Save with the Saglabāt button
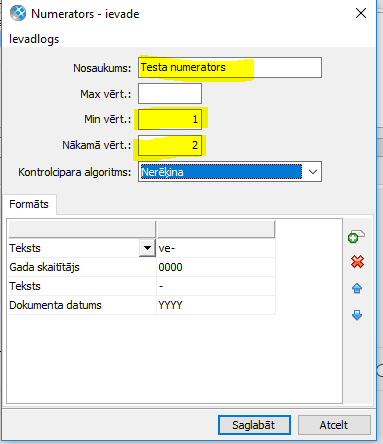The height and width of the screenshot is (444, 383). click(254, 425)
